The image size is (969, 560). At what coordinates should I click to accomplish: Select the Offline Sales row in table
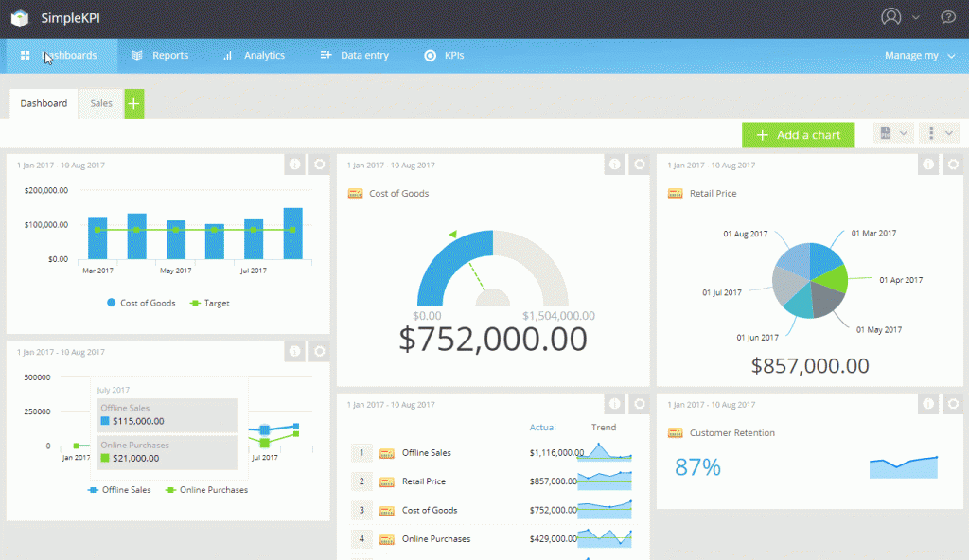[426, 453]
